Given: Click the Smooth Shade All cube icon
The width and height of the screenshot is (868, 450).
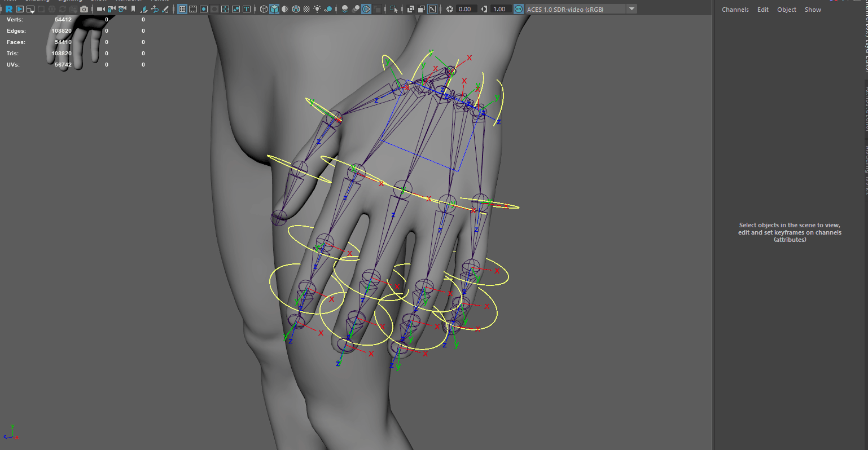Looking at the screenshot, I should pos(274,9).
